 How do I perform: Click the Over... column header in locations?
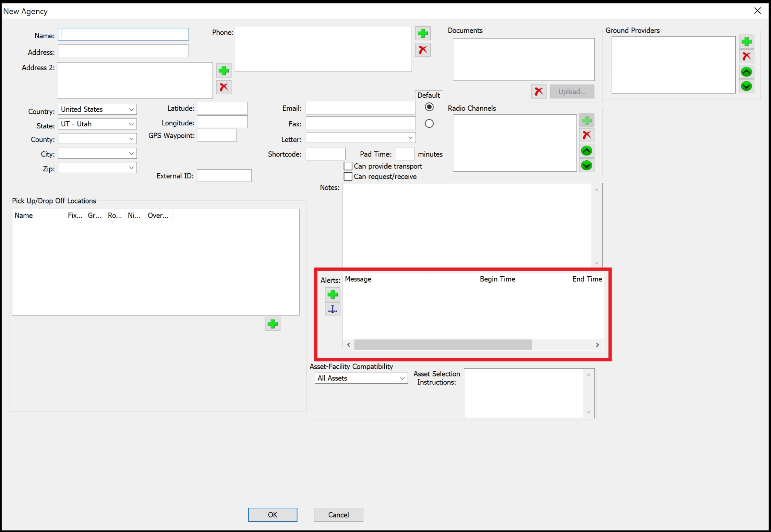159,215
